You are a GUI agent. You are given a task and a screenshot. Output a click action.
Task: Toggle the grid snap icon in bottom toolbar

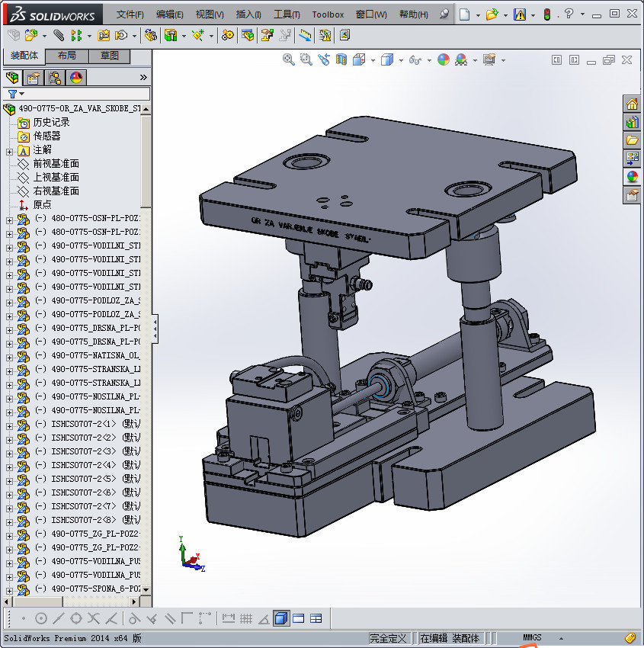click(x=246, y=618)
